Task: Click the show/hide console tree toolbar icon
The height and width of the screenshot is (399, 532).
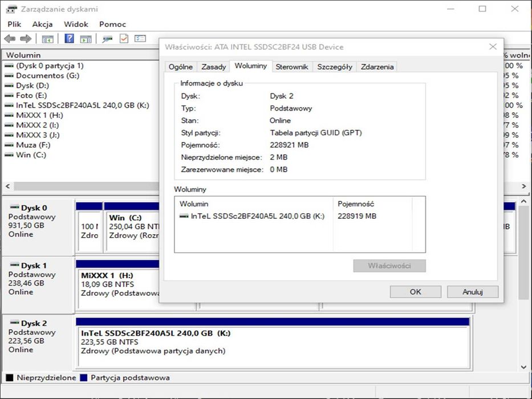Action: 47,39
